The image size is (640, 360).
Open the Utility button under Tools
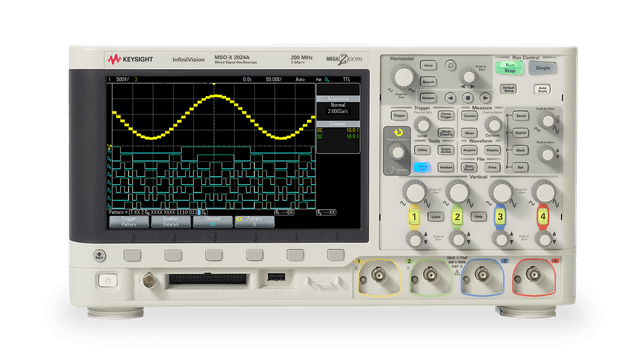pos(422,150)
